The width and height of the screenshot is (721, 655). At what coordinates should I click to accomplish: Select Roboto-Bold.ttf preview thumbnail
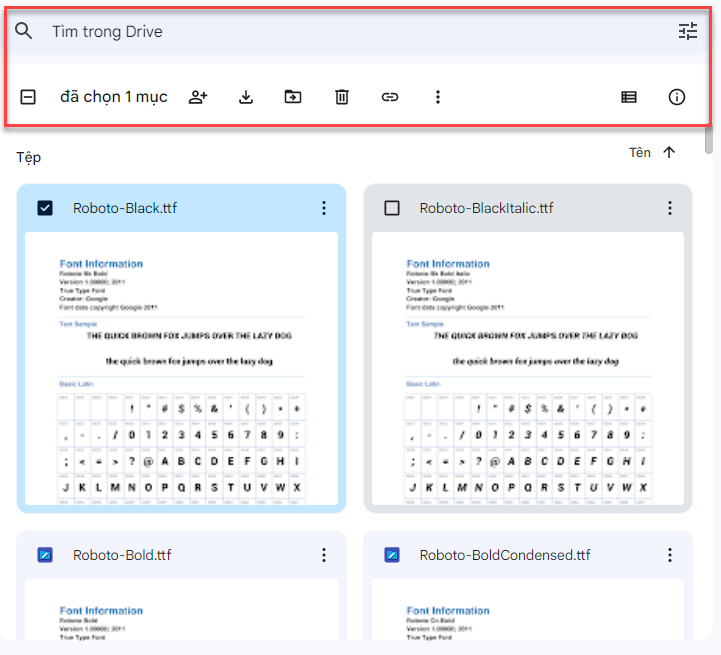coord(181,610)
